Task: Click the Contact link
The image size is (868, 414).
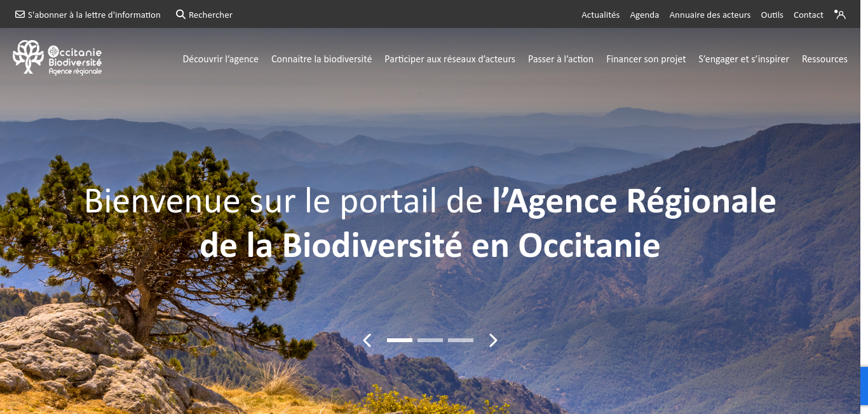Action: (808, 15)
